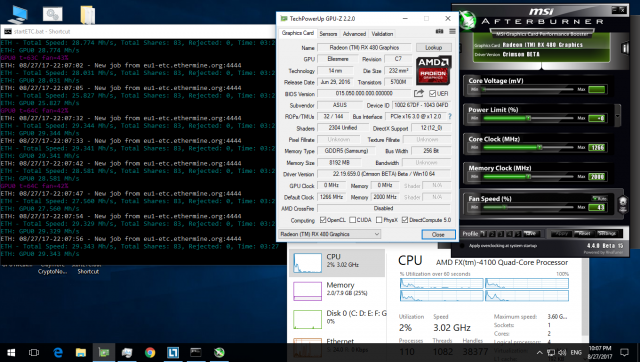Click the Memory Clock slider handle
This screenshot has height=362, width=640.
[528, 176]
